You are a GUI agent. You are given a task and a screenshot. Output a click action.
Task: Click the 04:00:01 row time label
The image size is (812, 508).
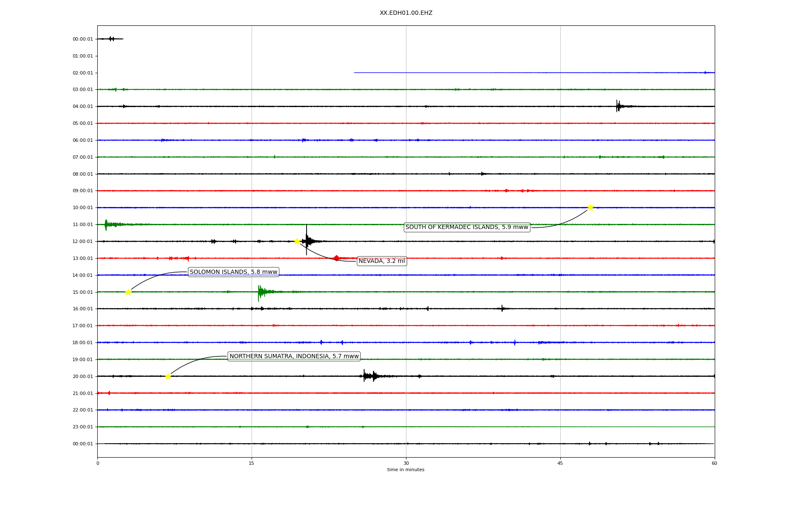click(82, 107)
